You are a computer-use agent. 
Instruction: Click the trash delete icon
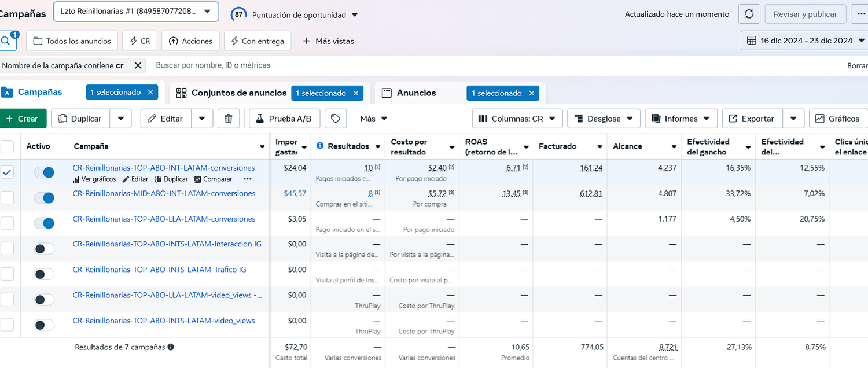point(229,119)
